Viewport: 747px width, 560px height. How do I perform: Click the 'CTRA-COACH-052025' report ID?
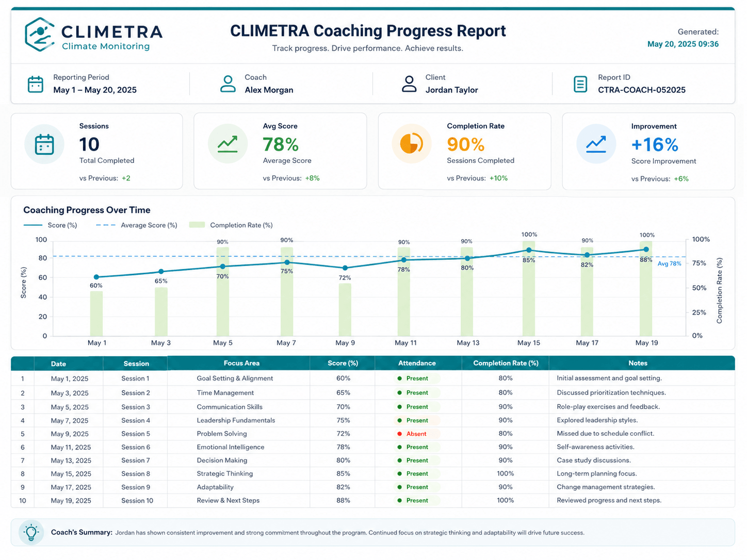coord(641,90)
